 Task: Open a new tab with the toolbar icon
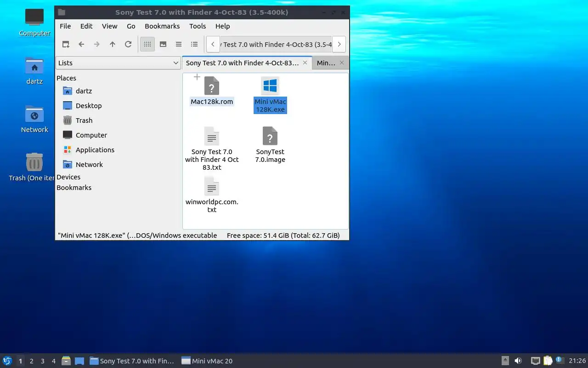click(66, 44)
